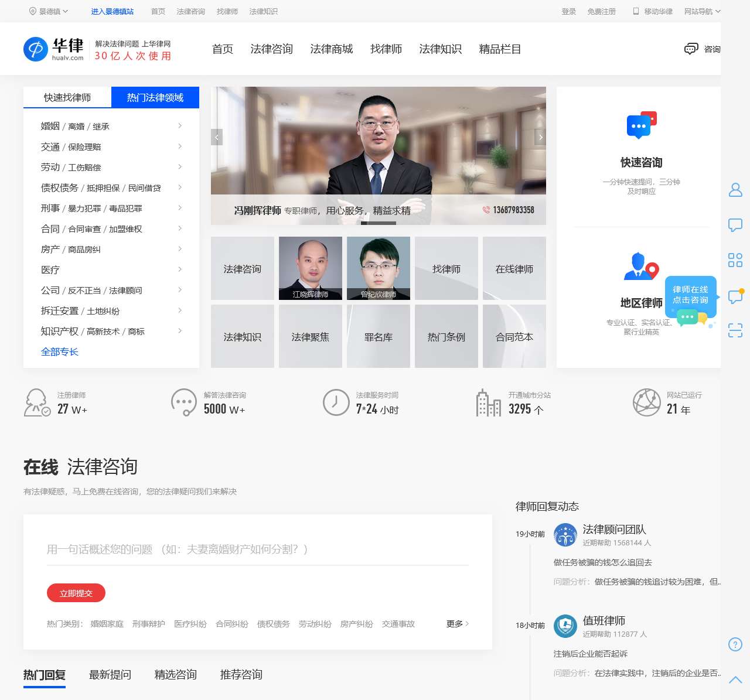Click the 全部专长 link
The width and height of the screenshot is (750, 700).
point(60,351)
